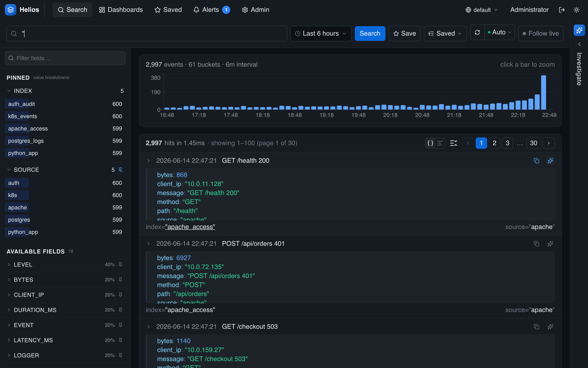
Task: Pin the CLIENT_IP field
Action: 120,295
